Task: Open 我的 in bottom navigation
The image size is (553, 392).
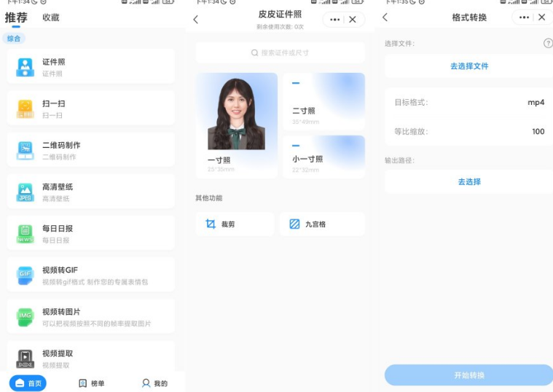Action: 154,383
